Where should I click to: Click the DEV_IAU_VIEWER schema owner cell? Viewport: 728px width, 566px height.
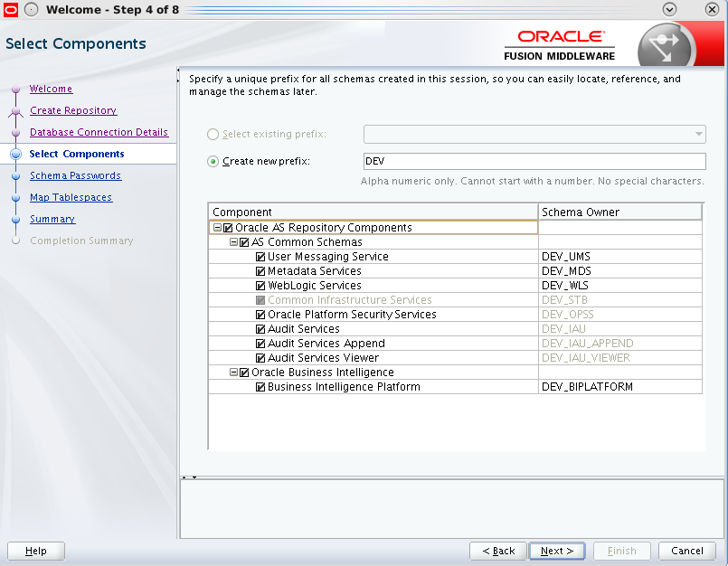point(619,358)
